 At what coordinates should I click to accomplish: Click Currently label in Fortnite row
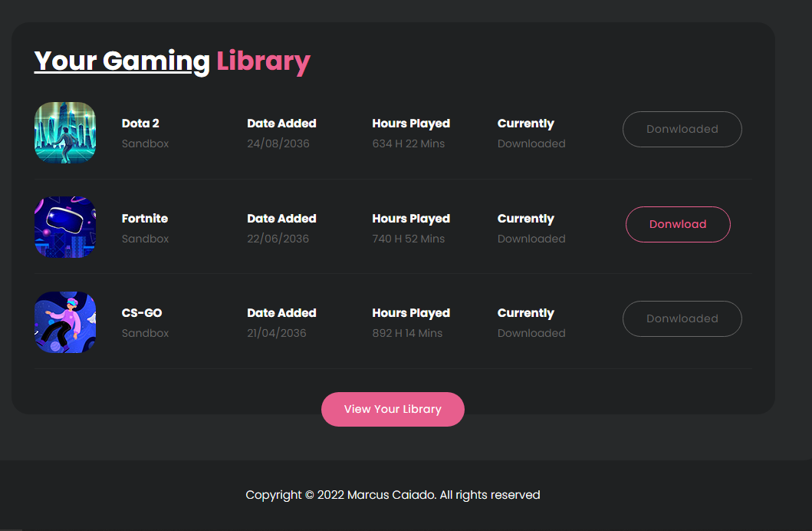tap(526, 219)
